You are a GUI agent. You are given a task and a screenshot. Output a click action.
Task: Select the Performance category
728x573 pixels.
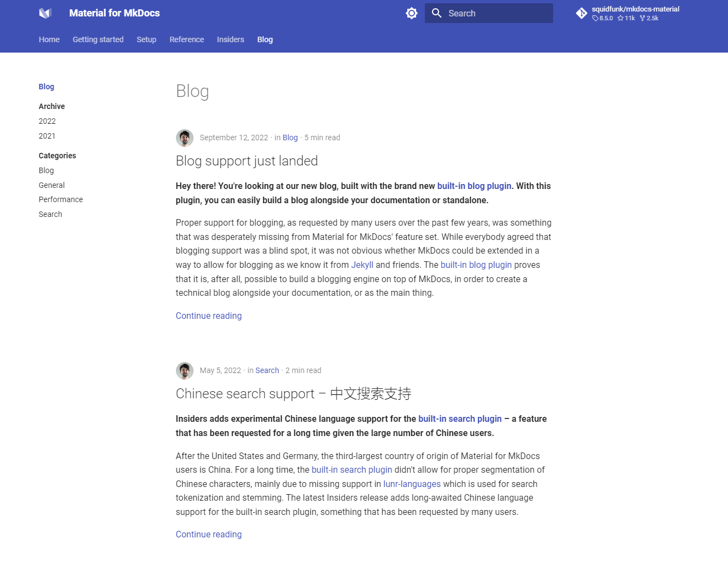60,199
